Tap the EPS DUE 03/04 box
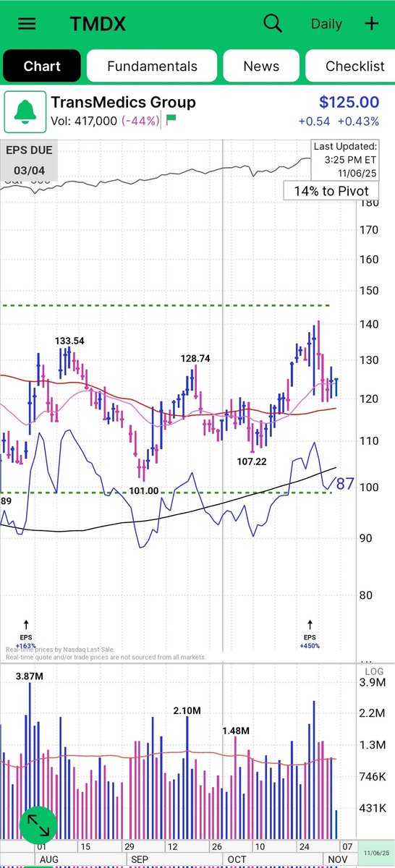395x868 pixels. 29,161
